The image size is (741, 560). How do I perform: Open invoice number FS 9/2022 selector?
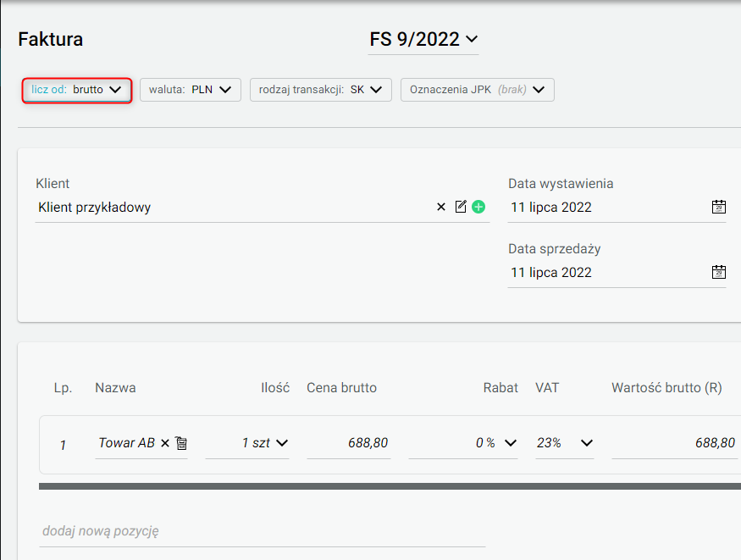(423, 39)
